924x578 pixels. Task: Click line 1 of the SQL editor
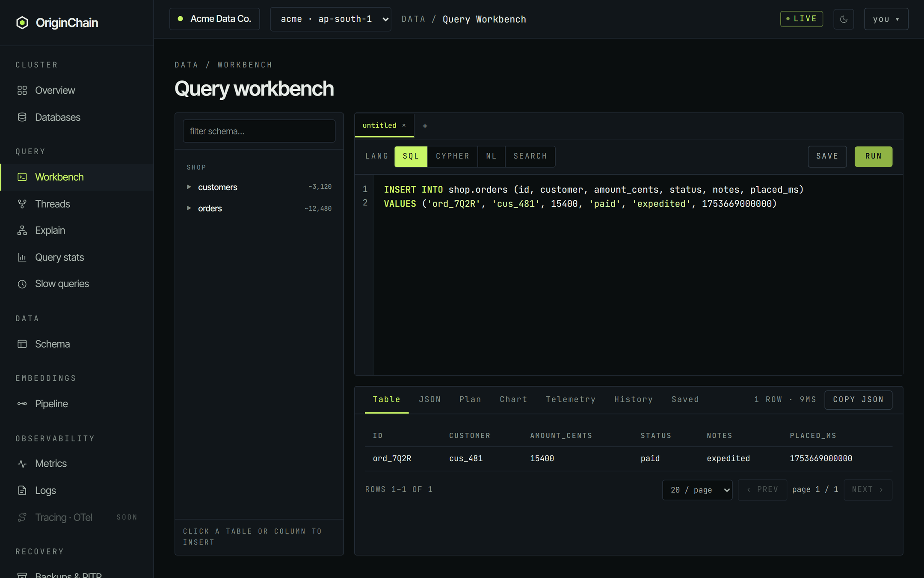coord(594,190)
